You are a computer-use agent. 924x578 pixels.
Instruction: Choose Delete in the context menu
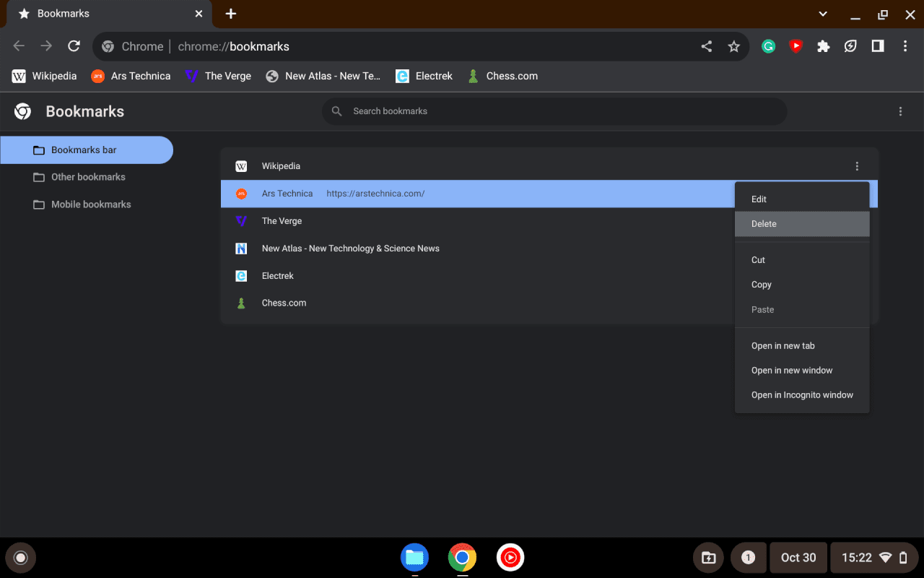[x=802, y=224]
